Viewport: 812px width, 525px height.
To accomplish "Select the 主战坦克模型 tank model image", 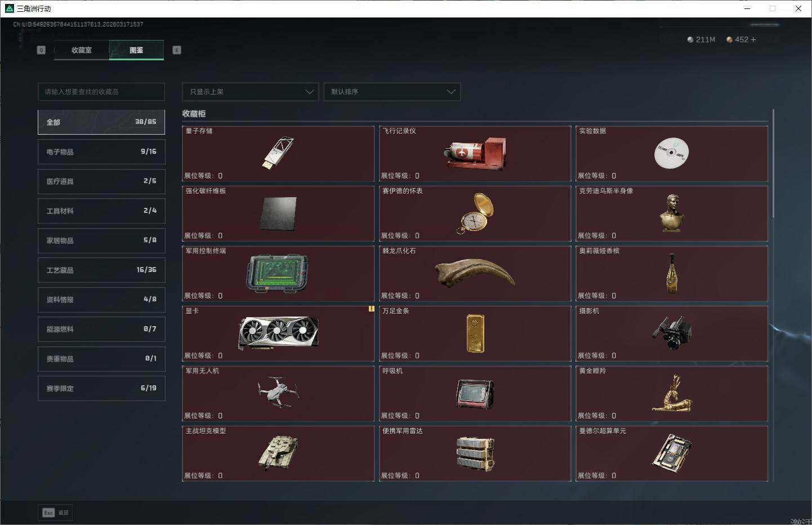I will pyautogui.click(x=278, y=453).
